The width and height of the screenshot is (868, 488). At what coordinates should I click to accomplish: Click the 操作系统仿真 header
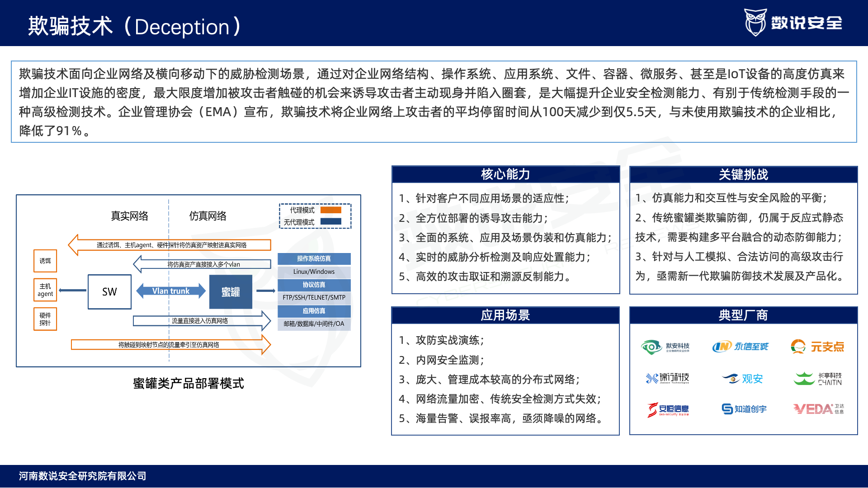pyautogui.click(x=314, y=258)
